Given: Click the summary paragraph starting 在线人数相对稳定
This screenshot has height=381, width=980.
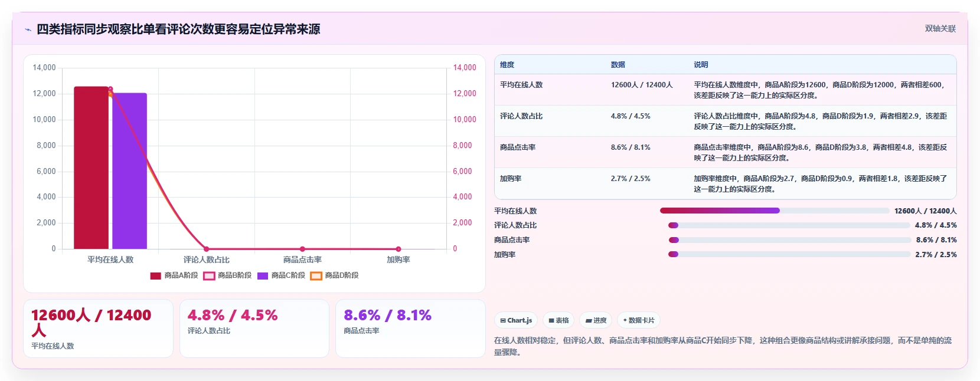Looking at the screenshot, I should pos(723,346).
